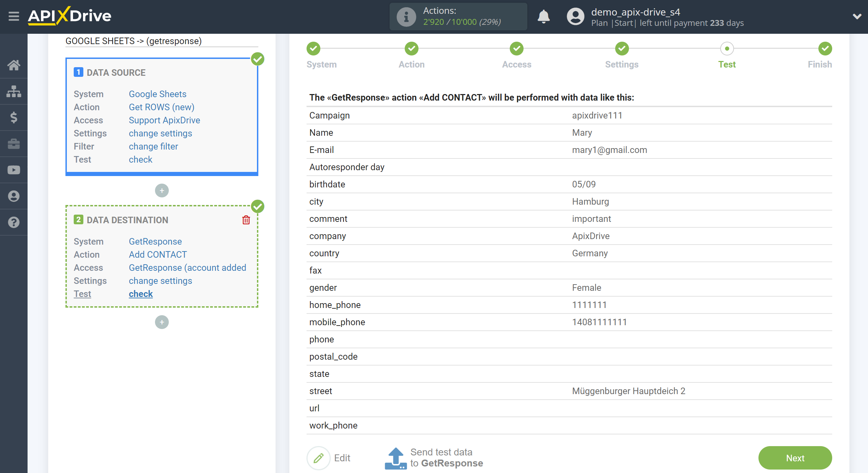Add step between source and destination

pyautogui.click(x=162, y=191)
